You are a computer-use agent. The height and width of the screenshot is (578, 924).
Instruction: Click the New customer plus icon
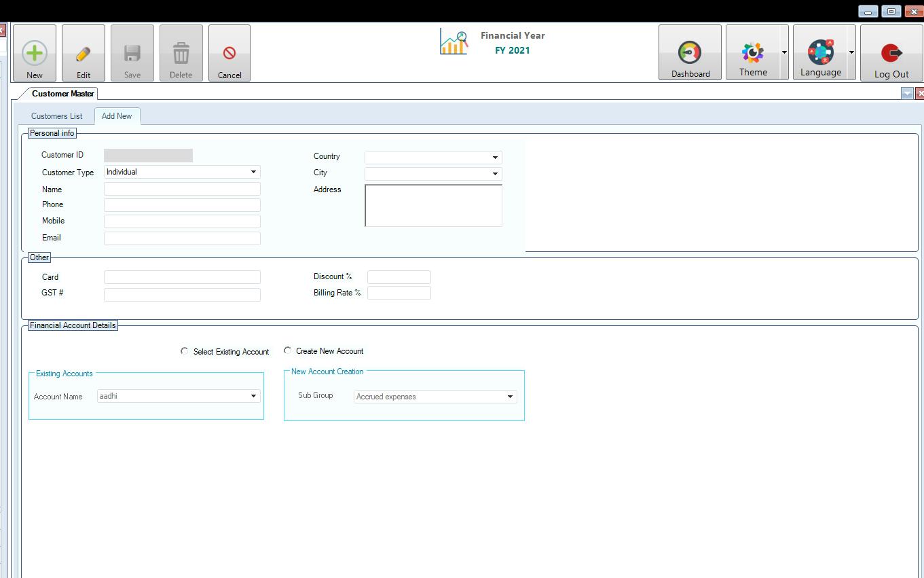35,53
